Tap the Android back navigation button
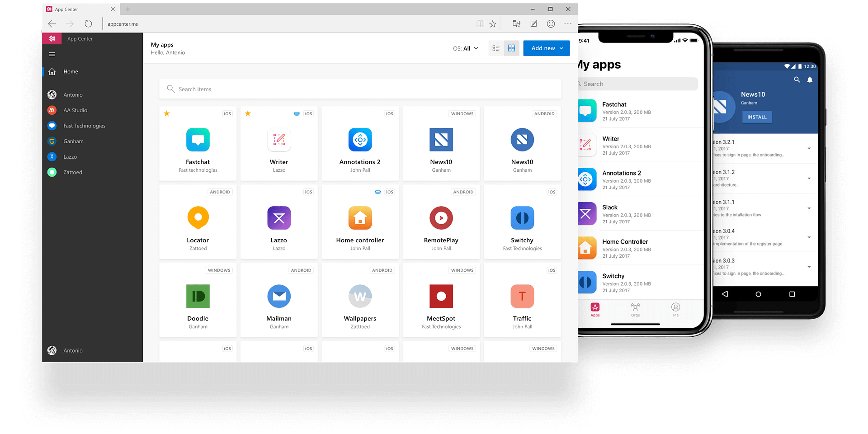 point(725,294)
